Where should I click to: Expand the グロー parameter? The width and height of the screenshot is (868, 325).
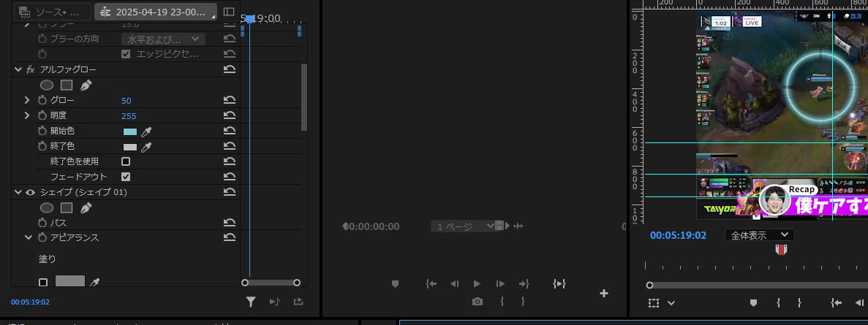(x=26, y=101)
